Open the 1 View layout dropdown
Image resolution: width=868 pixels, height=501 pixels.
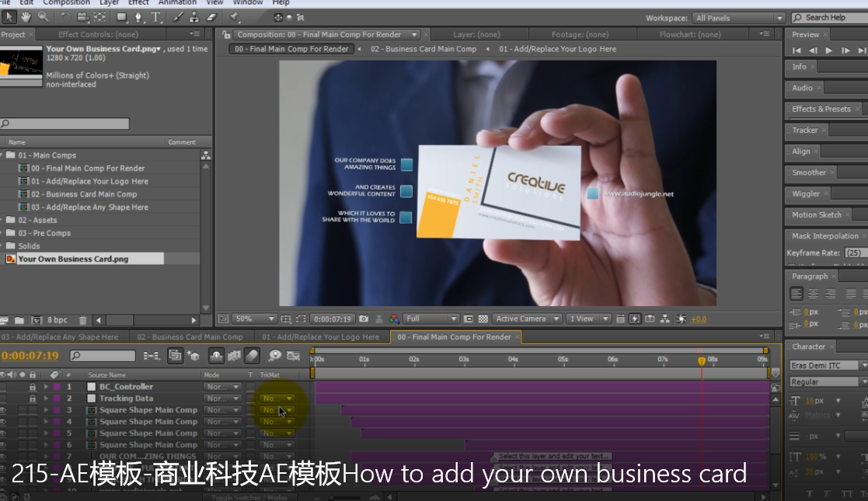pyautogui.click(x=587, y=319)
